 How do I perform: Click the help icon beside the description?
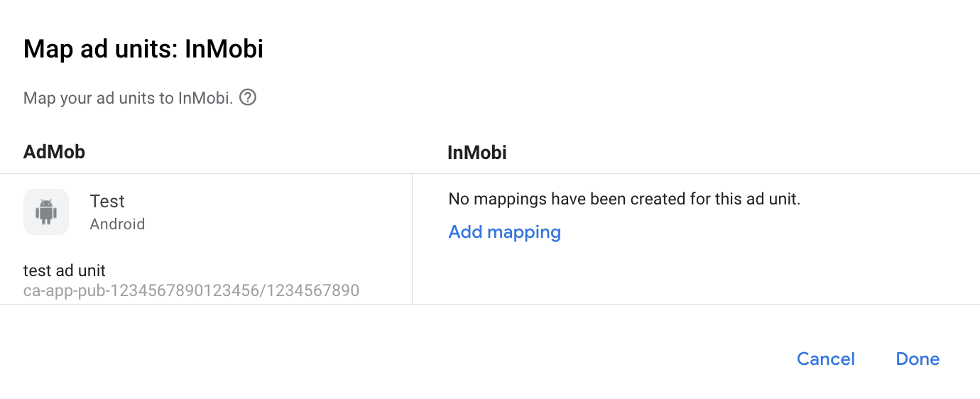pos(248,97)
